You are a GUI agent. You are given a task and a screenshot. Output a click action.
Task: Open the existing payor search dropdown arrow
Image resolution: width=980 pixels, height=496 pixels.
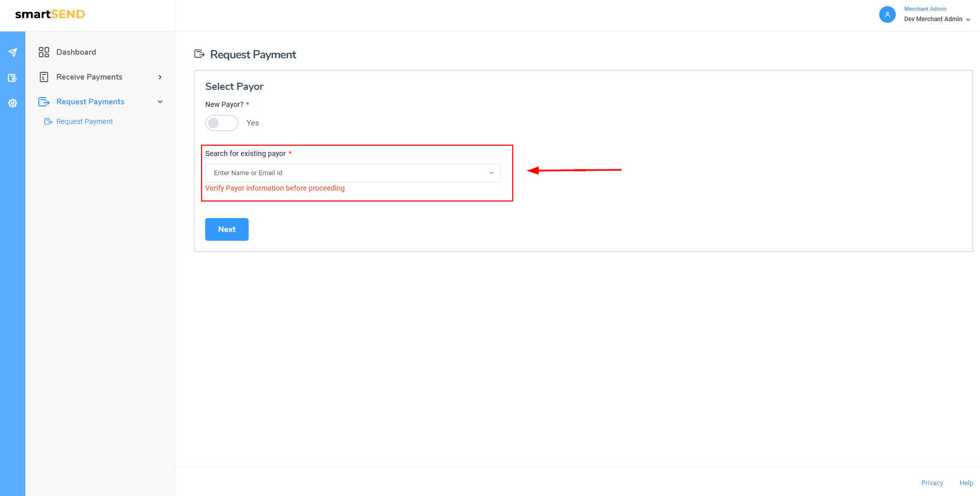491,173
